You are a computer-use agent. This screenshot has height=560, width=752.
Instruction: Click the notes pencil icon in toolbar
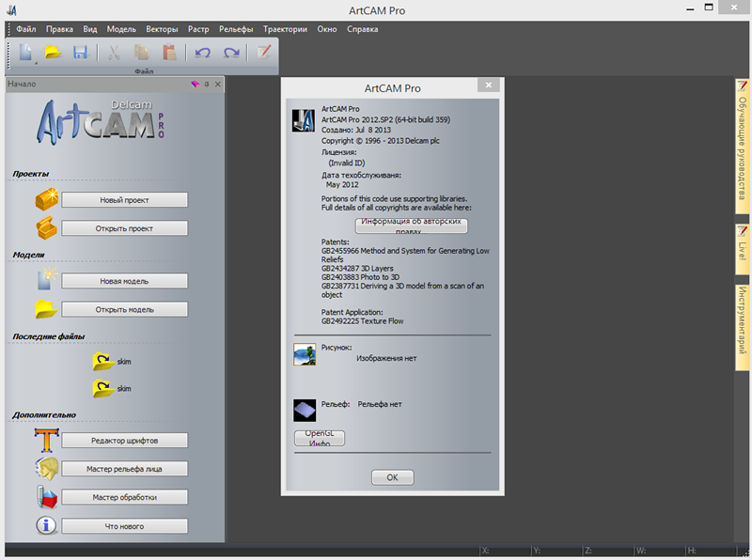(x=264, y=52)
